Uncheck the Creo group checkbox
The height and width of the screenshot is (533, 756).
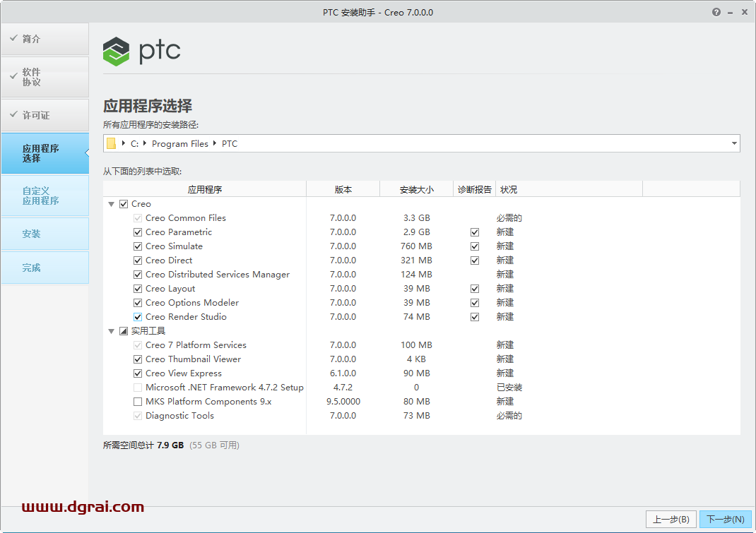[124, 204]
